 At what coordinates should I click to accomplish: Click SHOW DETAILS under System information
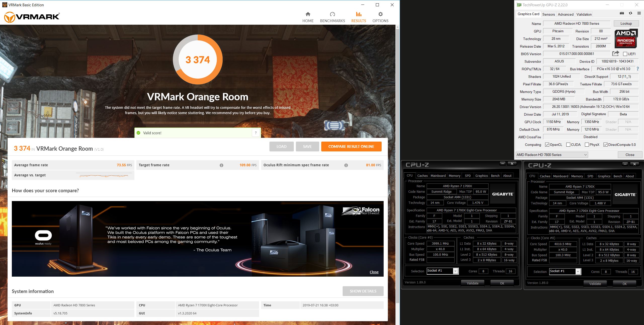tap(363, 291)
